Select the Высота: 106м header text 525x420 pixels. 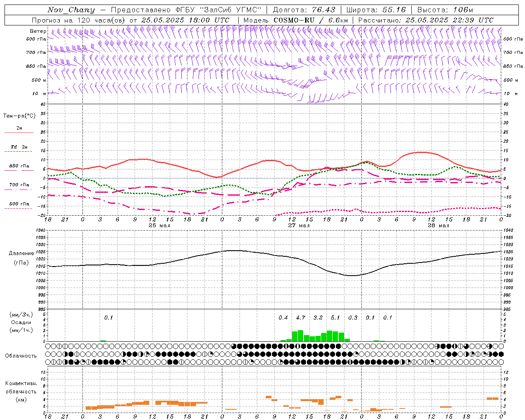(445, 10)
